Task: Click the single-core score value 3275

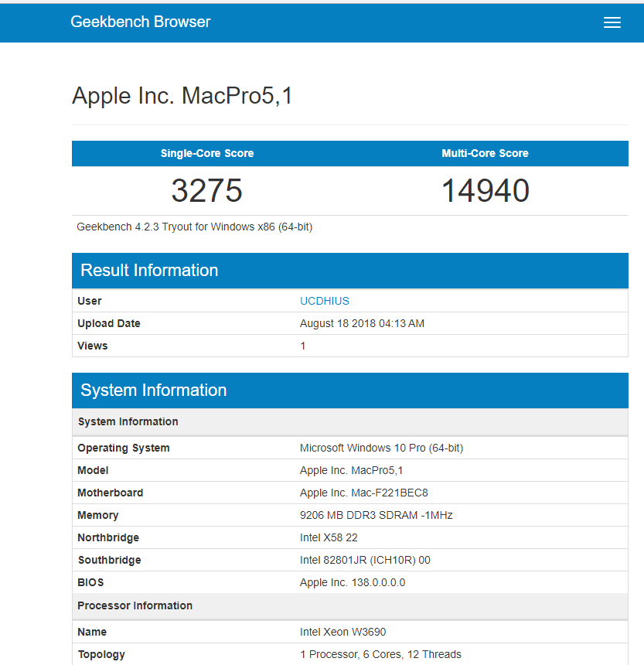Action: pyautogui.click(x=207, y=191)
